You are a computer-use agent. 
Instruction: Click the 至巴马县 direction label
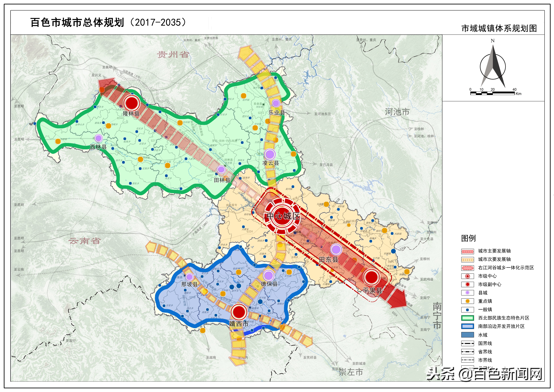[326, 165]
